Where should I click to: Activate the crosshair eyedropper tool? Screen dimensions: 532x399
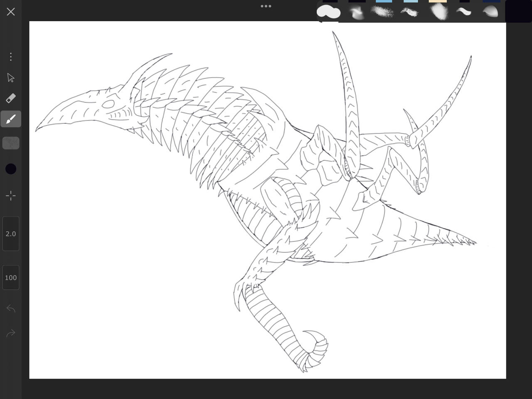coord(11,195)
